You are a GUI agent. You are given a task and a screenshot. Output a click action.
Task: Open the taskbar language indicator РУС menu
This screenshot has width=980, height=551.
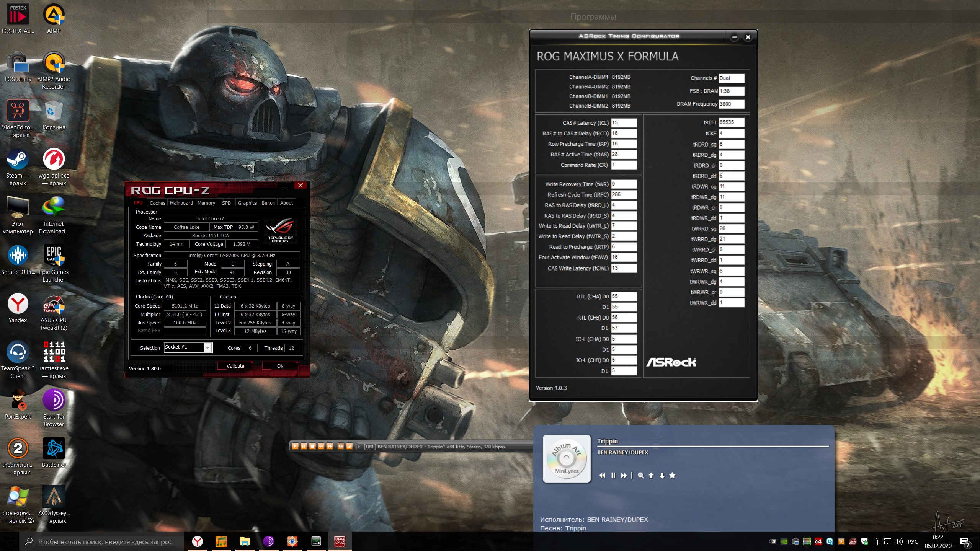coord(913,541)
